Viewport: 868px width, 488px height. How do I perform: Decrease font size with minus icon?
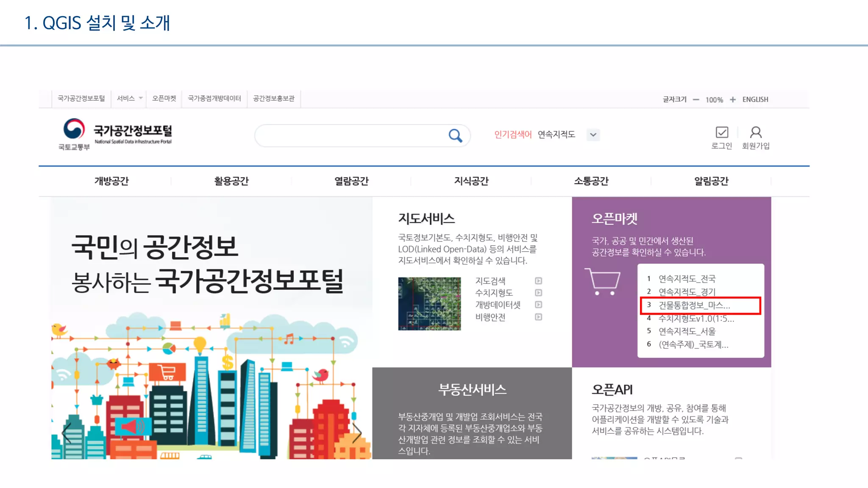[x=696, y=100]
